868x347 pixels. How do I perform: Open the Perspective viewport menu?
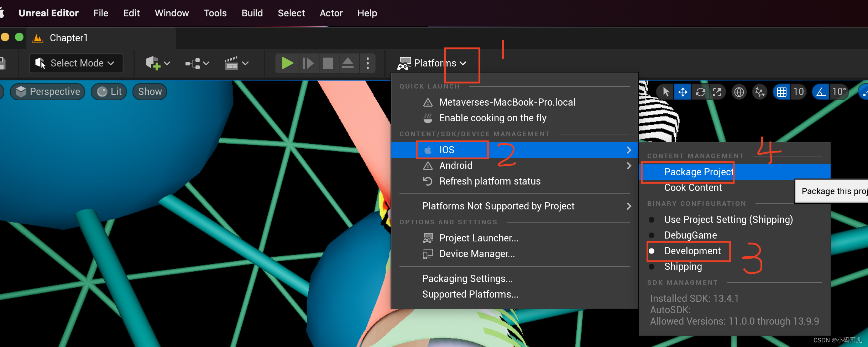(48, 92)
